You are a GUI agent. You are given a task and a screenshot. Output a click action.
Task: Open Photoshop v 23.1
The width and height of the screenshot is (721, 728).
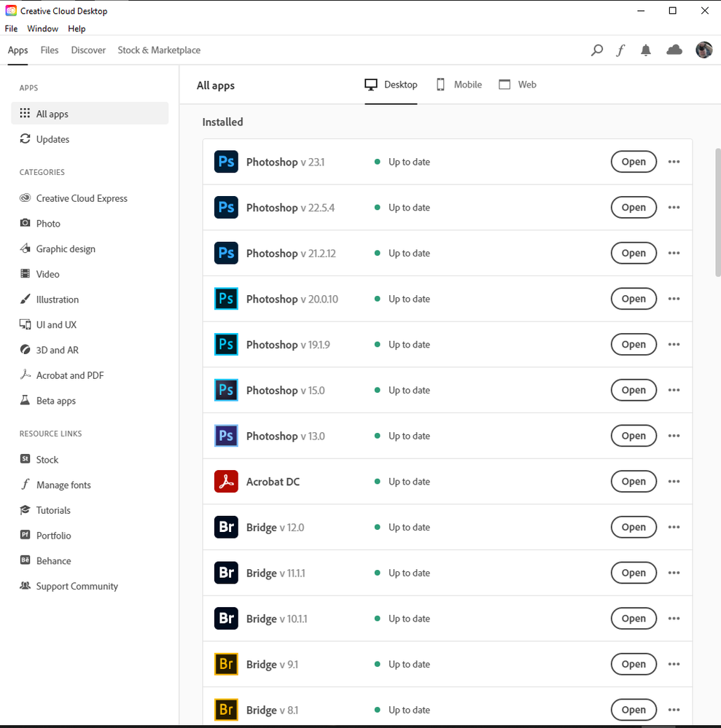click(634, 162)
